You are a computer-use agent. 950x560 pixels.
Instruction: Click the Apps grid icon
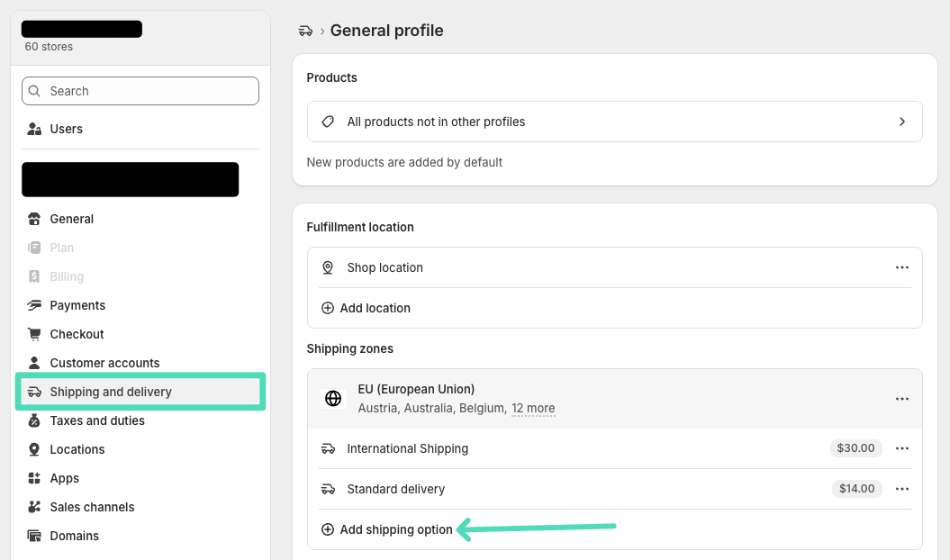coord(34,478)
